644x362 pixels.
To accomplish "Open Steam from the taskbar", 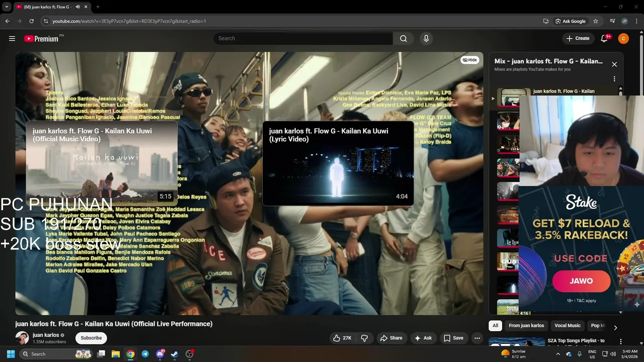I will click(175, 354).
